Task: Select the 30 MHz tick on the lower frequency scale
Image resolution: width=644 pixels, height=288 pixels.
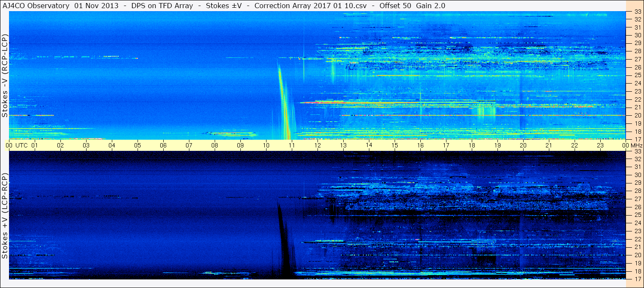Action: pos(638,175)
